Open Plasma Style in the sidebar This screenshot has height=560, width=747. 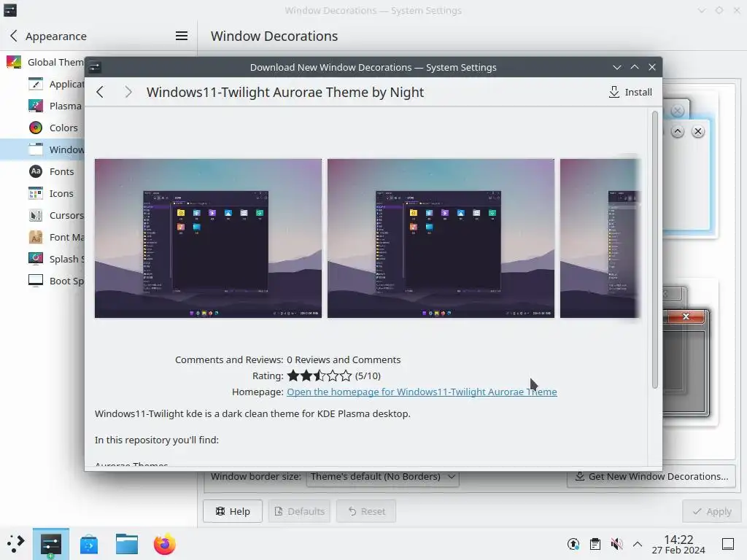pos(55,106)
